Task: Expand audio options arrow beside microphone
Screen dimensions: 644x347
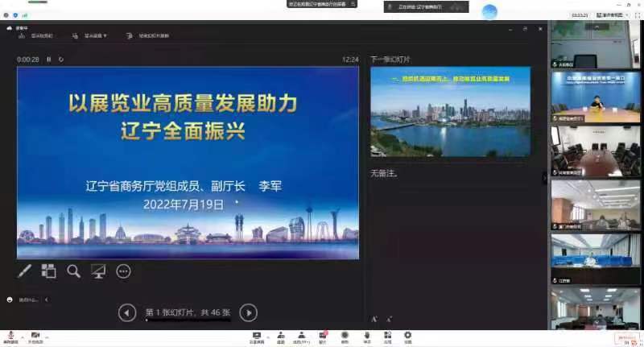Action: point(23,337)
